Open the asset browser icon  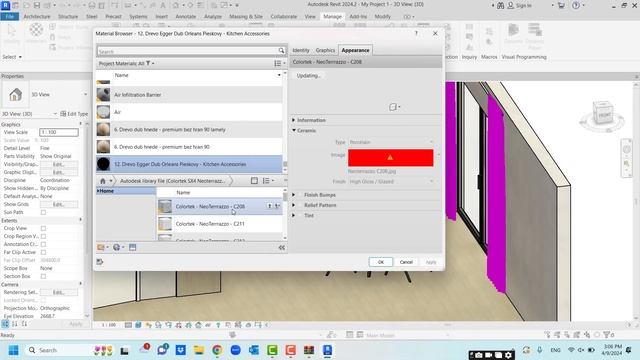pos(133,247)
